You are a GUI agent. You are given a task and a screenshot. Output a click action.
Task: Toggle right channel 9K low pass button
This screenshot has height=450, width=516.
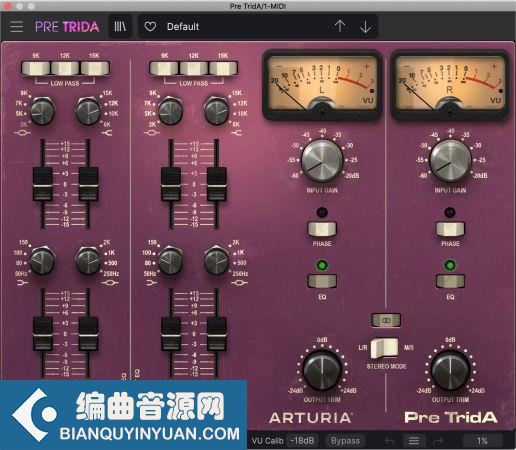tap(164, 68)
